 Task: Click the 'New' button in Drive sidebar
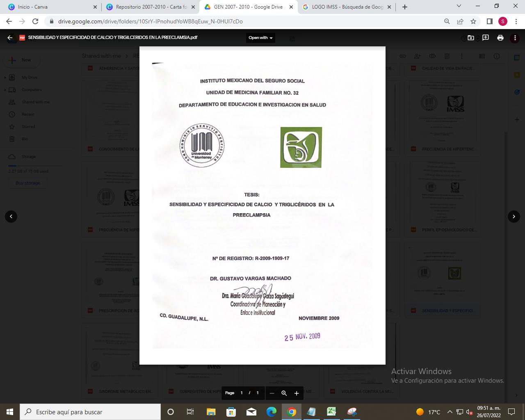point(21,60)
